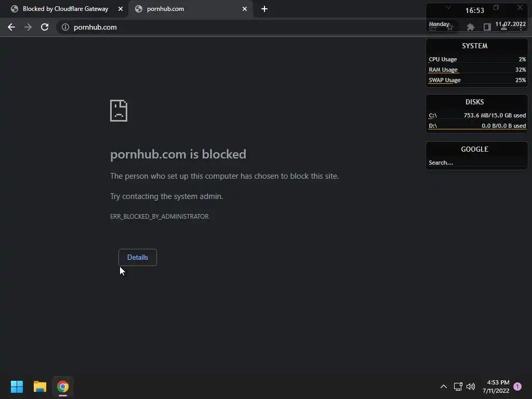The image size is (532, 399).
Task: Click RAM Usage row in widget
Action: coord(477,70)
